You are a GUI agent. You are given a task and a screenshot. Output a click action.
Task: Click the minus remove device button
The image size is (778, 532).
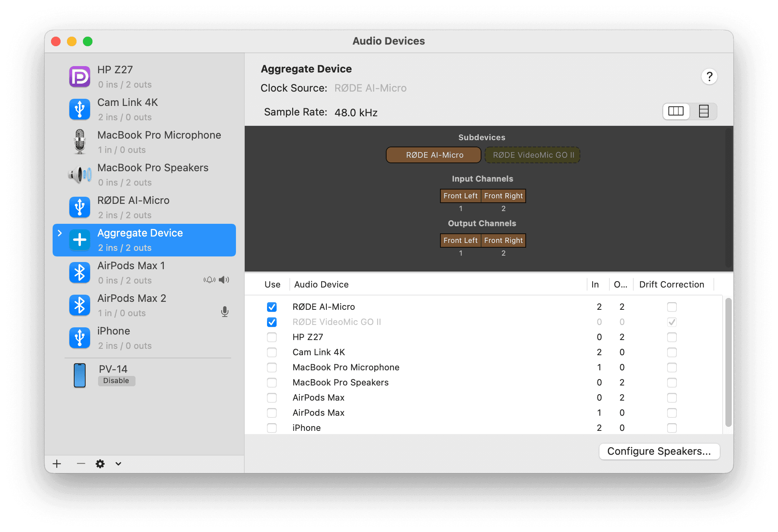click(81, 464)
